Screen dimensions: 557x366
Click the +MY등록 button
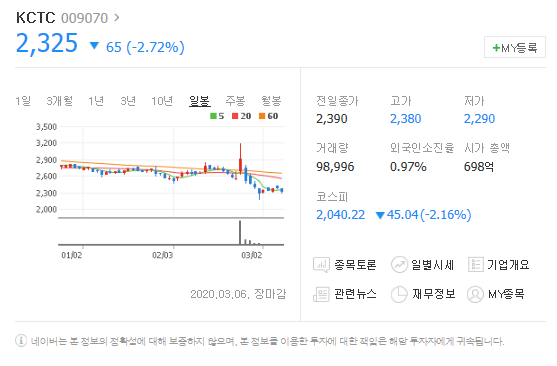pyautogui.click(x=515, y=47)
